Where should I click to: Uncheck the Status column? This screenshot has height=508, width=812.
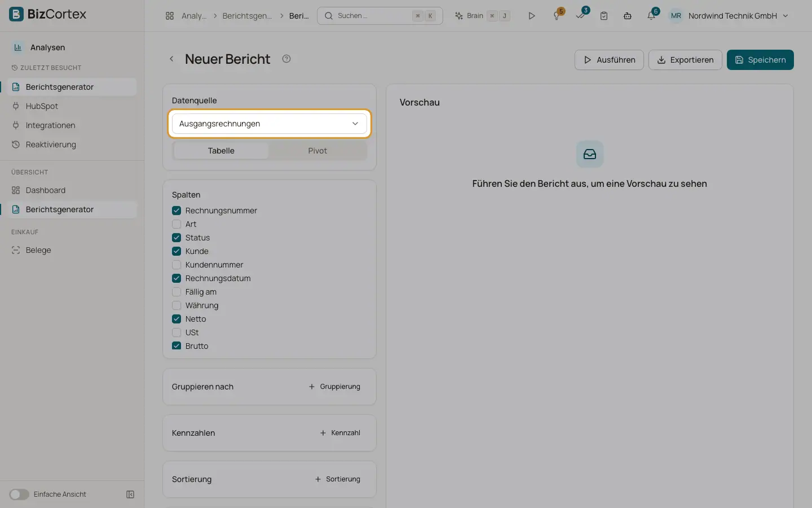click(x=176, y=238)
